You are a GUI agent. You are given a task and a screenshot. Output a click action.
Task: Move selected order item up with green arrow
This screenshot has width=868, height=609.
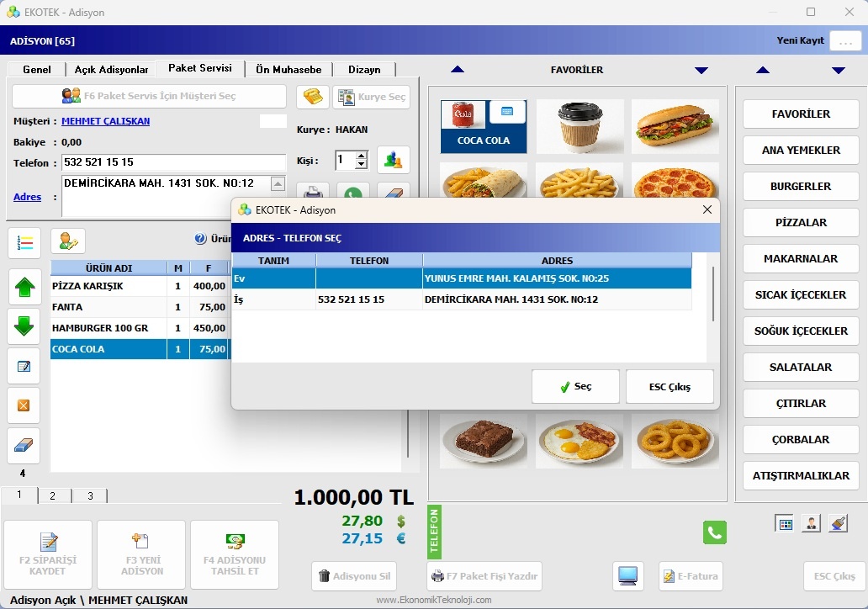[24, 287]
